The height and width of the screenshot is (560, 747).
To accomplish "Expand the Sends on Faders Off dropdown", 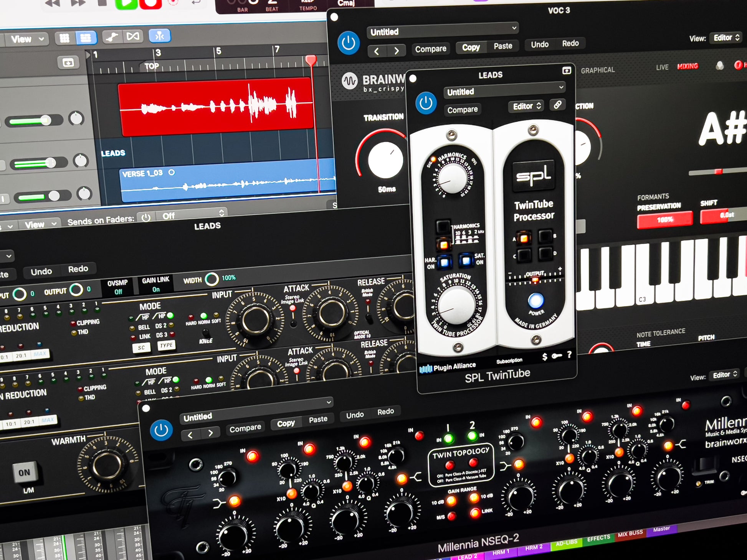I will tap(192, 215).
